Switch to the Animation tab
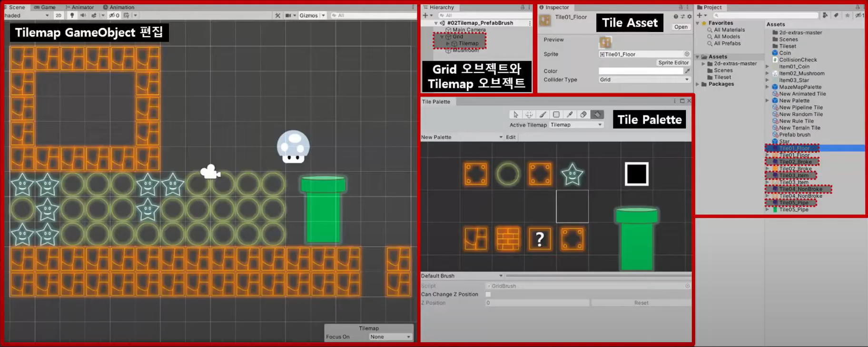The width and height of the screenshot is (868, 347). 119,7
